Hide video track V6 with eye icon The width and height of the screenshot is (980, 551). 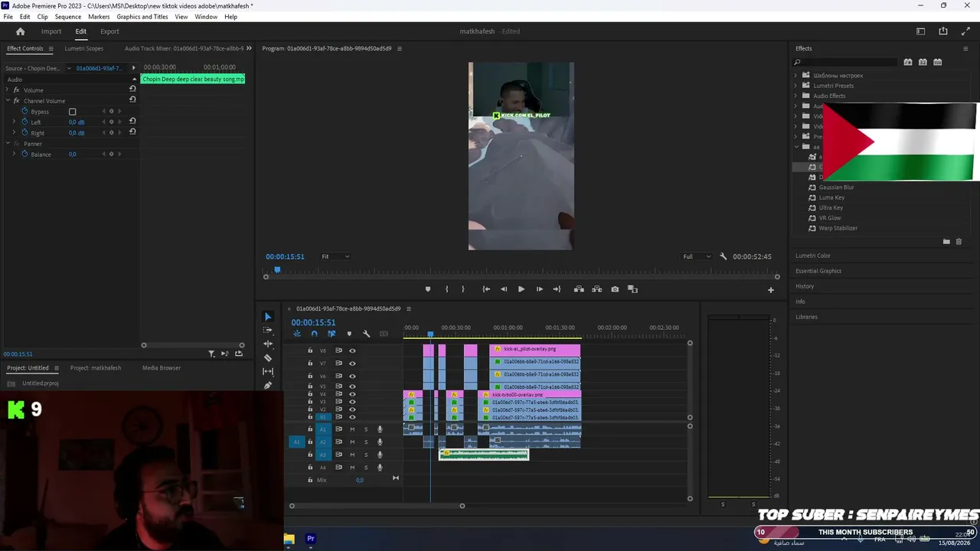(352, 376)
